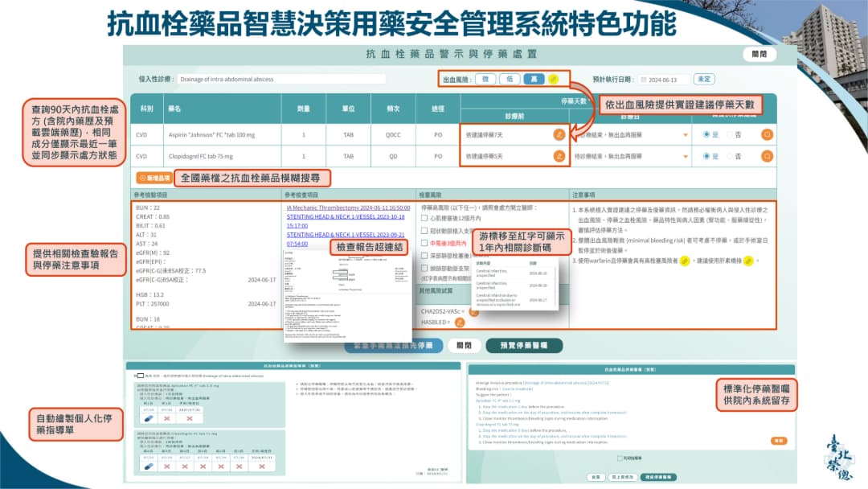The image size is (868, 489).
Task: Click 預計執行日期 date field 2024-06-13
Action: click(664, 80)
